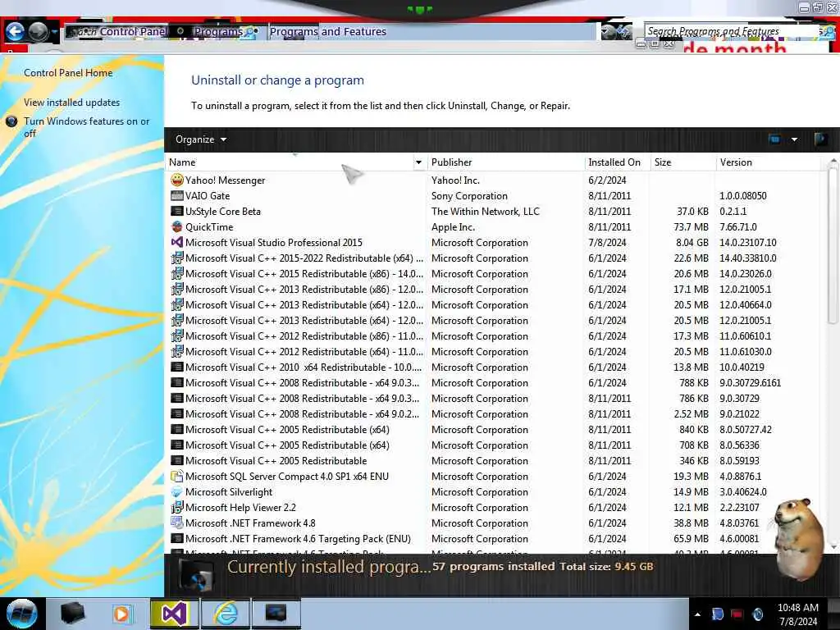The width and height of the screenshot is (840, 630).
Task: Select the Microsoft Help Viewer 2.2 icon
Action: [x=177, y=507]
